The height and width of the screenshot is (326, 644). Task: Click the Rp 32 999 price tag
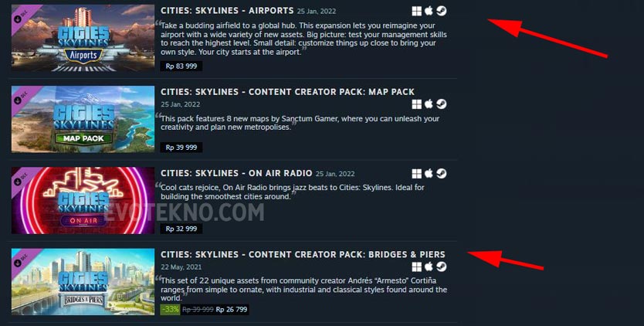click(181, 229)
